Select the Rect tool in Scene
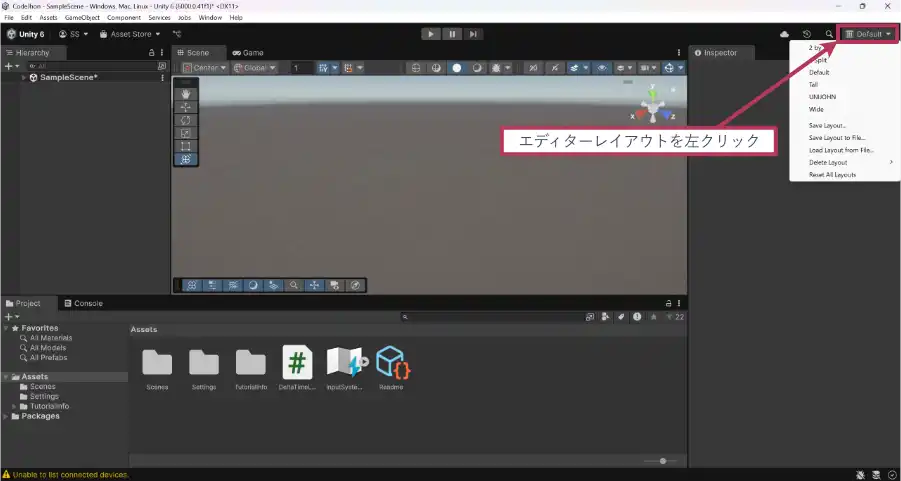The image size is (901, 481). click(x=187, y=146)
